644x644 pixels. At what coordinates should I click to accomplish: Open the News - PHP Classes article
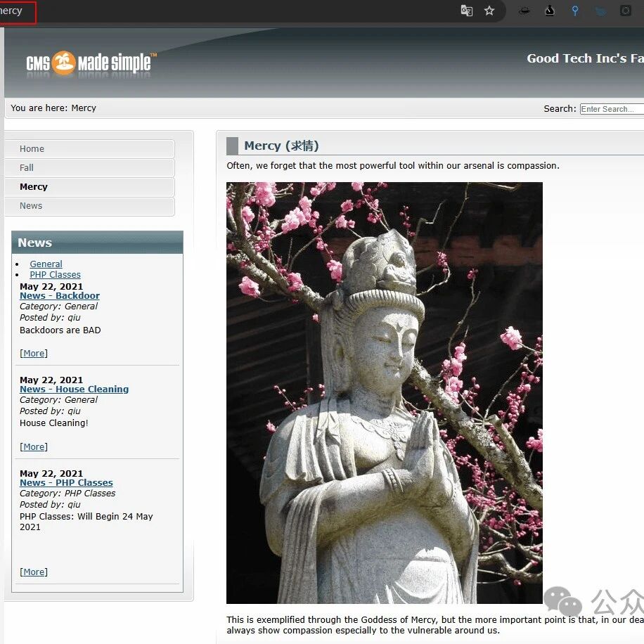tap(66, 482)
